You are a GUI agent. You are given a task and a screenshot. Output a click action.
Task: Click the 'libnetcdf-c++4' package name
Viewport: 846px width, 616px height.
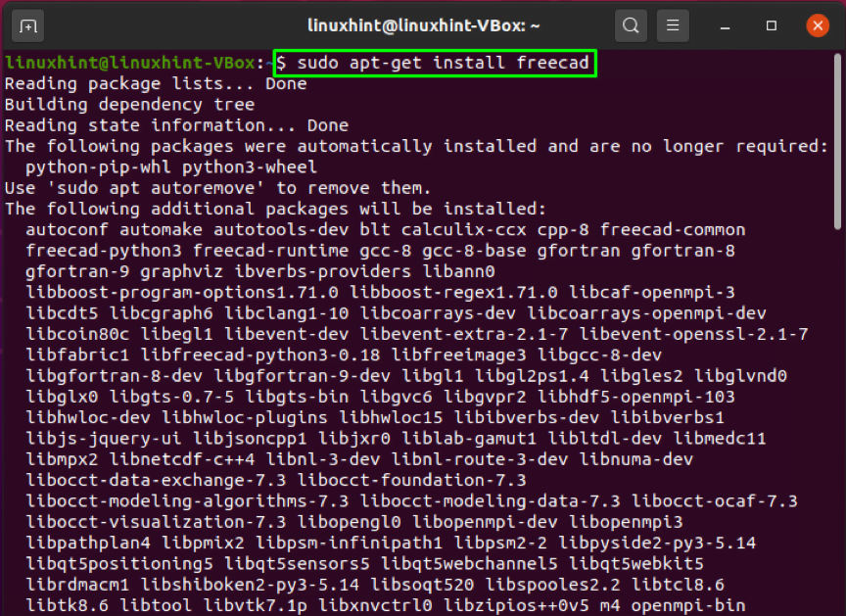click(182, 459)
